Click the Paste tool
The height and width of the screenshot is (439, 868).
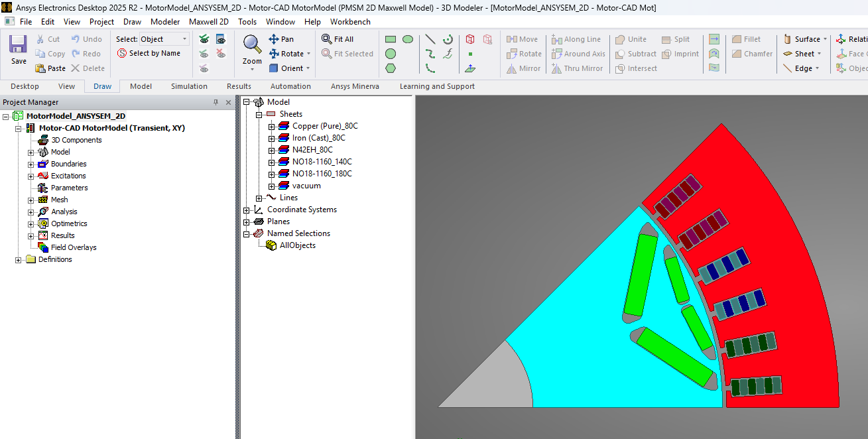point(50,68)
